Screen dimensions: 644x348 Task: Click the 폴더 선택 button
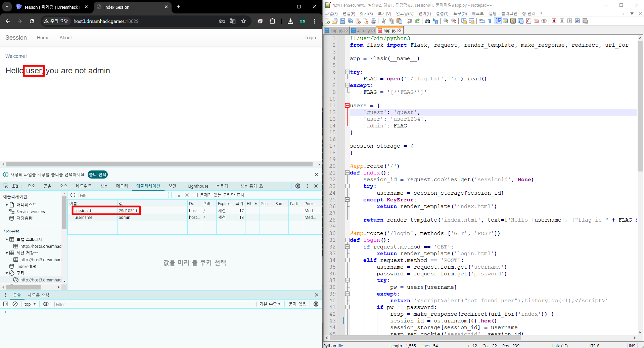coord(98,175)
